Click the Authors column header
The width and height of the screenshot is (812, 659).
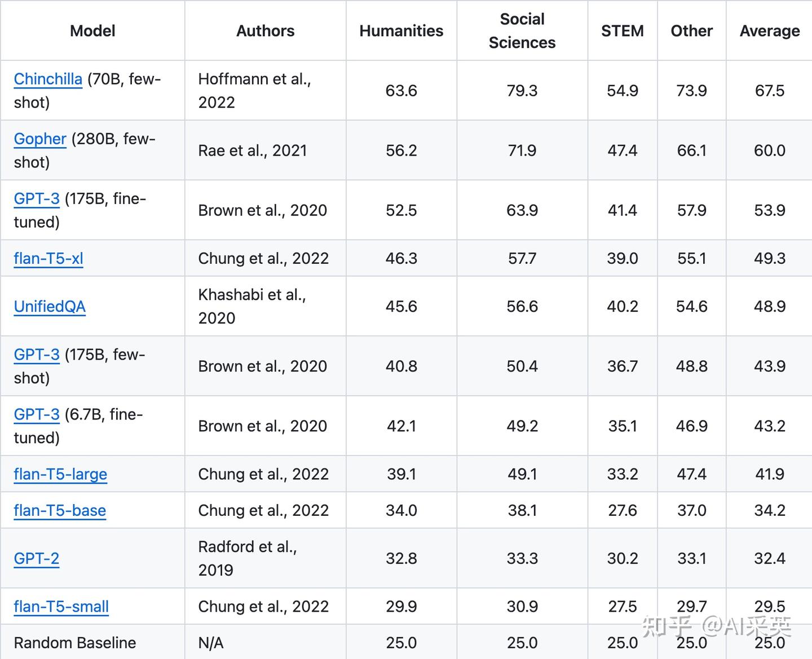265,31
